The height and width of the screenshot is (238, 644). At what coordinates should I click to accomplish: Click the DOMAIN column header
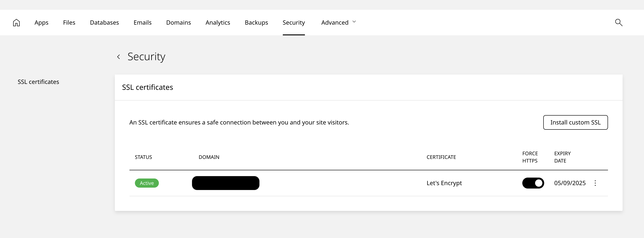coord(209,157)
